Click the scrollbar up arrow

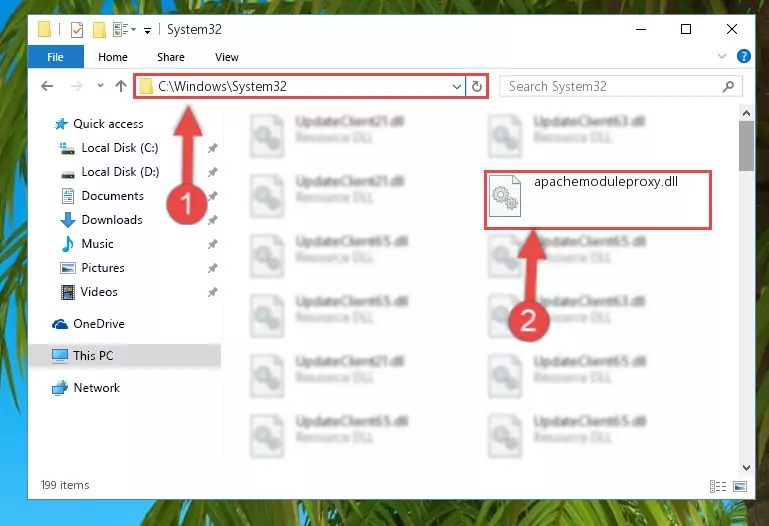click(746, 113)
